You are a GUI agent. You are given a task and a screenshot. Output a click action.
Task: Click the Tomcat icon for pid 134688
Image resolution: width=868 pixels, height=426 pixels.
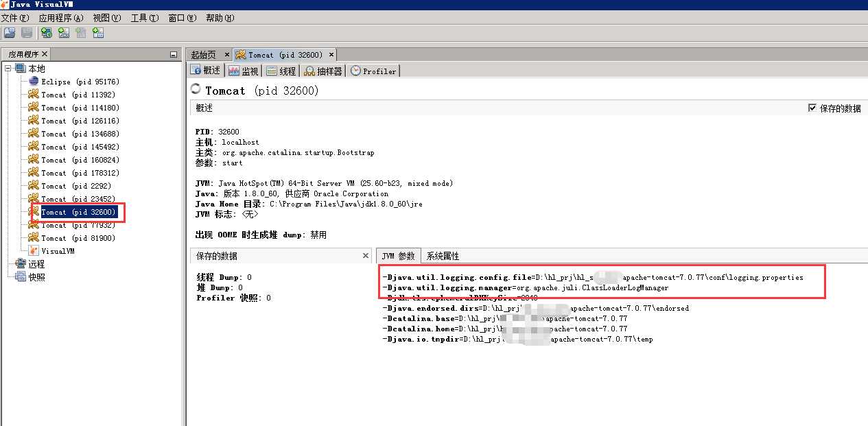34,133
